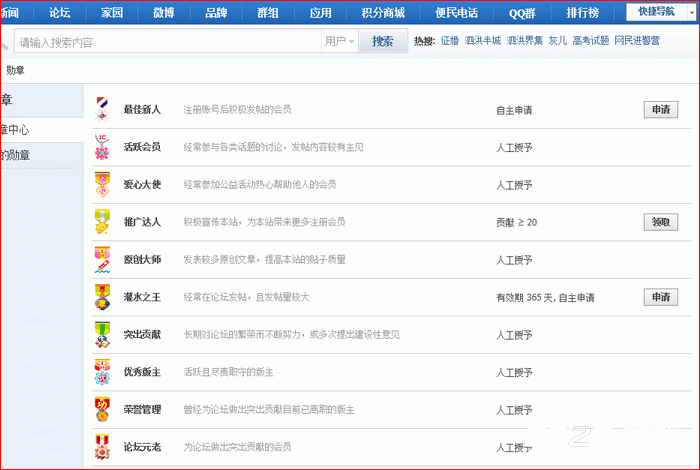Click medal name 活跃会员
The height and width of the screenshot is (470, 700).
click(x=142, y=147)
